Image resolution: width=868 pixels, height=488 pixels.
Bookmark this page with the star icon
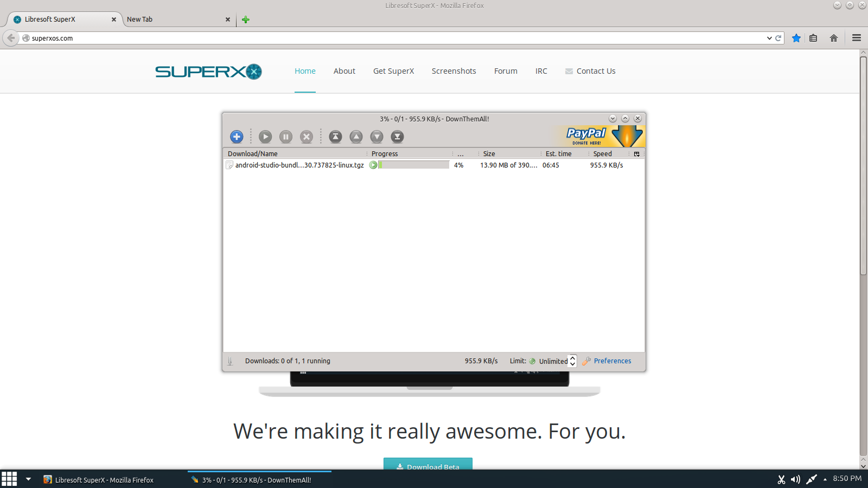coord(796,38)
